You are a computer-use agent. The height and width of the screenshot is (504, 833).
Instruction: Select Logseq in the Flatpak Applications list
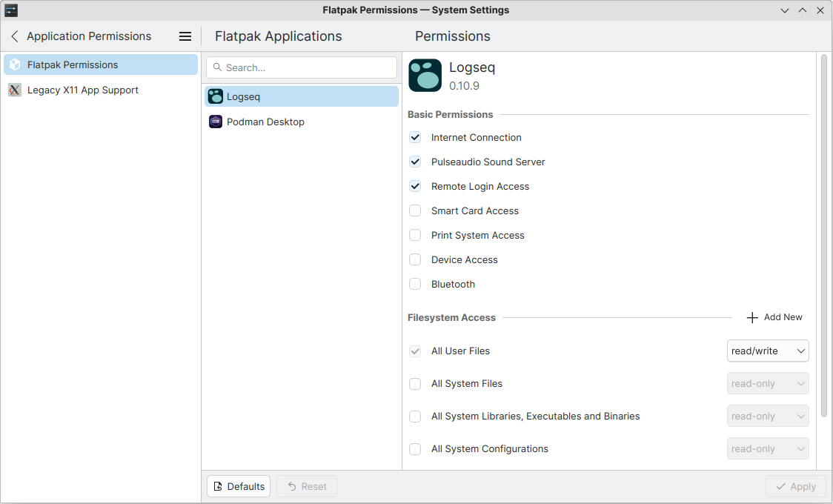[302, 96]
